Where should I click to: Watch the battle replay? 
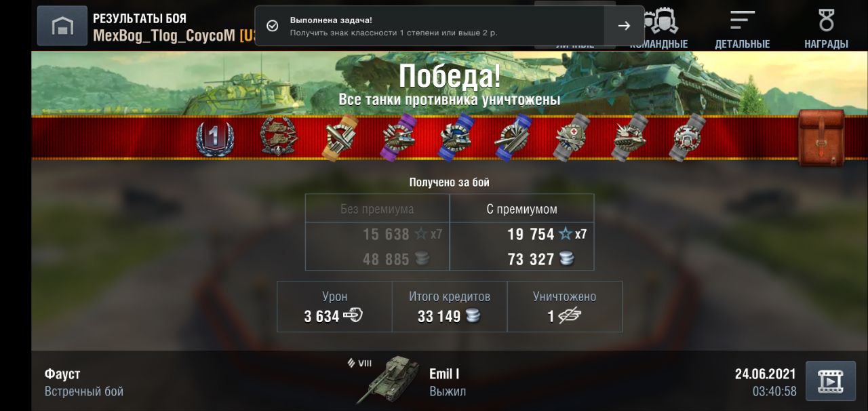tap(830, 381)
